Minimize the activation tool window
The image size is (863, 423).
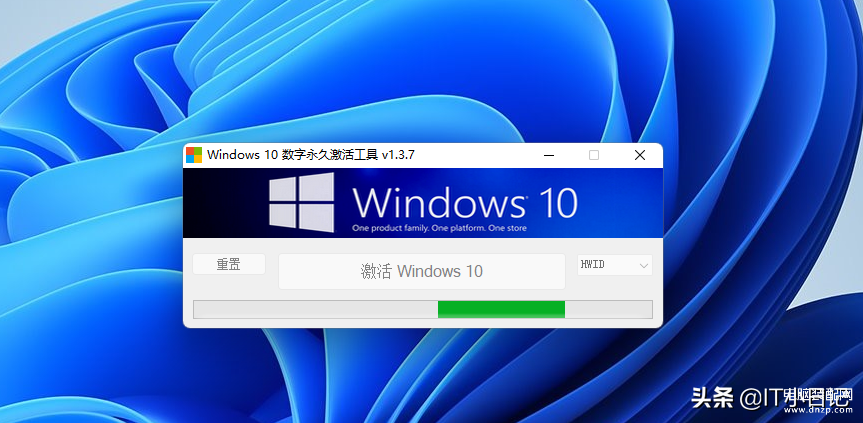pyautogui.click(x=549, y=156)
